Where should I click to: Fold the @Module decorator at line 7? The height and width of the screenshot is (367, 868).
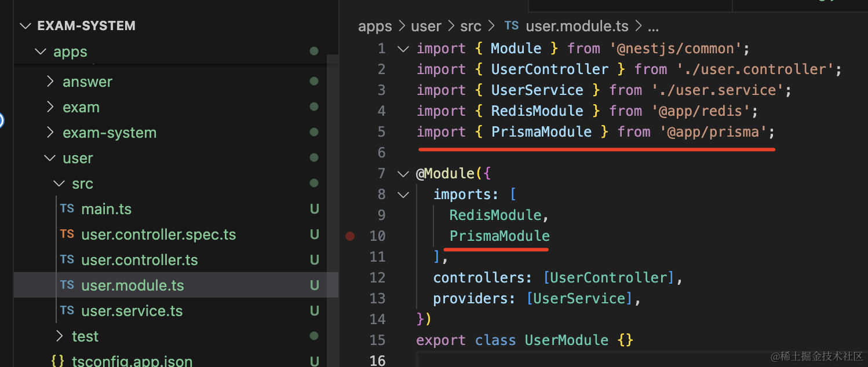click(403, 174)
